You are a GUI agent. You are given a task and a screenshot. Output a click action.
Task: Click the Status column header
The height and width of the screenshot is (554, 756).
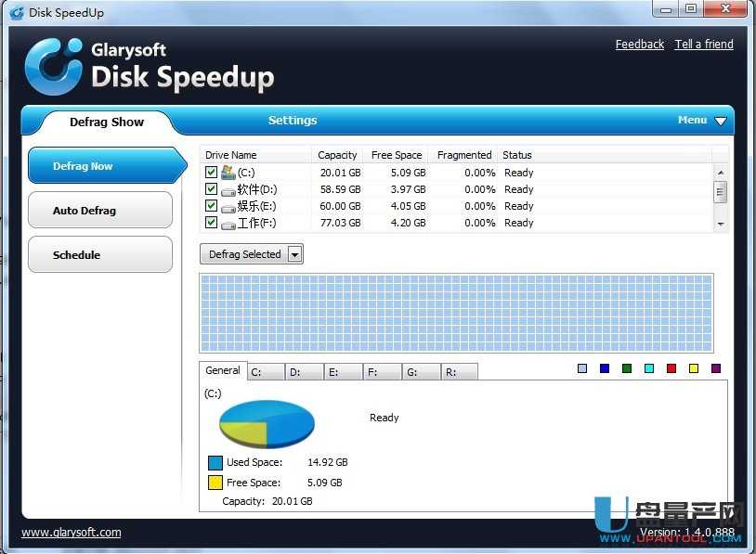(x=604, y=155)
